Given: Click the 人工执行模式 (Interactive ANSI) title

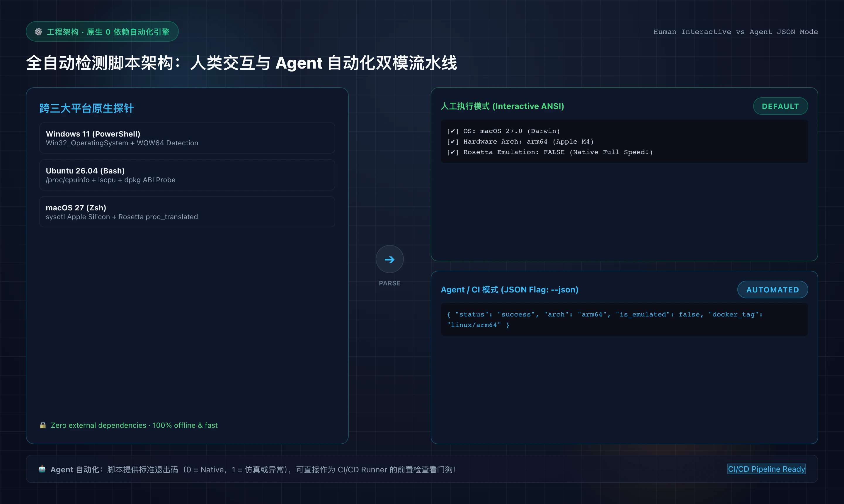Looking at the screenshot, I should (x=502, y=106).
